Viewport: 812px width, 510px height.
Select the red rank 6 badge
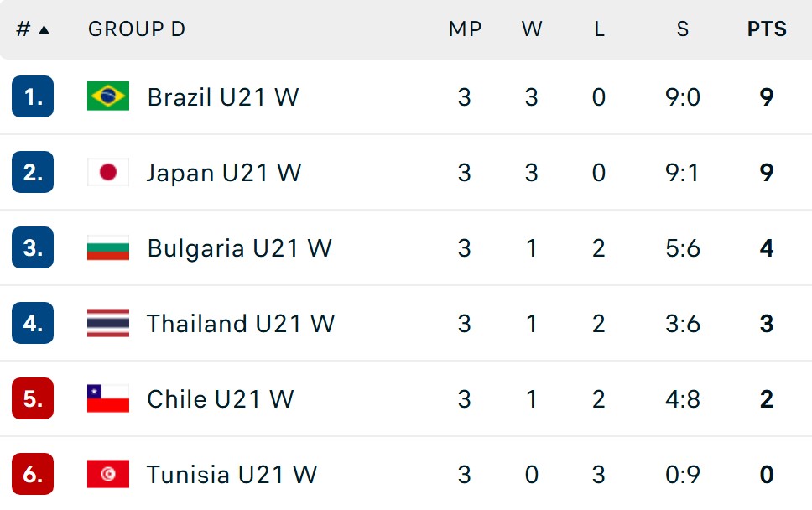tap(33, 474)
